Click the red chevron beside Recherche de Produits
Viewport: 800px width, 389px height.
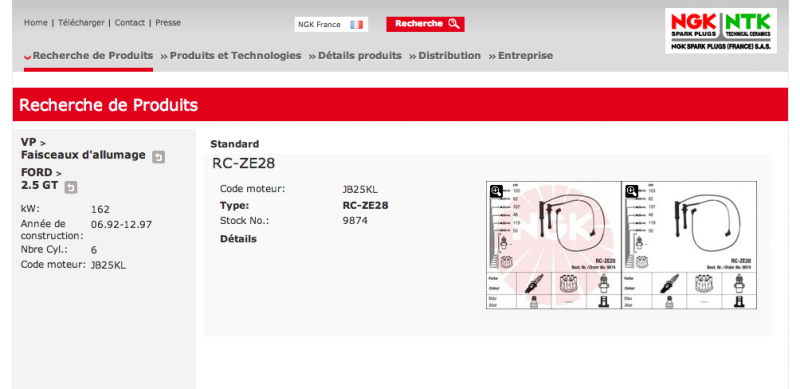point(28,57)
